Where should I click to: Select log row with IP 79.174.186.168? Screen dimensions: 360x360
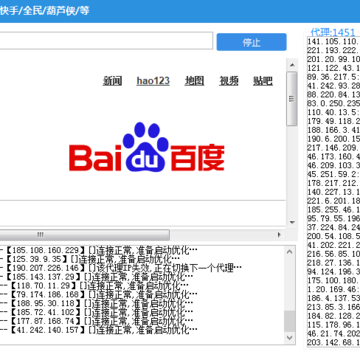tap(99, 295)
